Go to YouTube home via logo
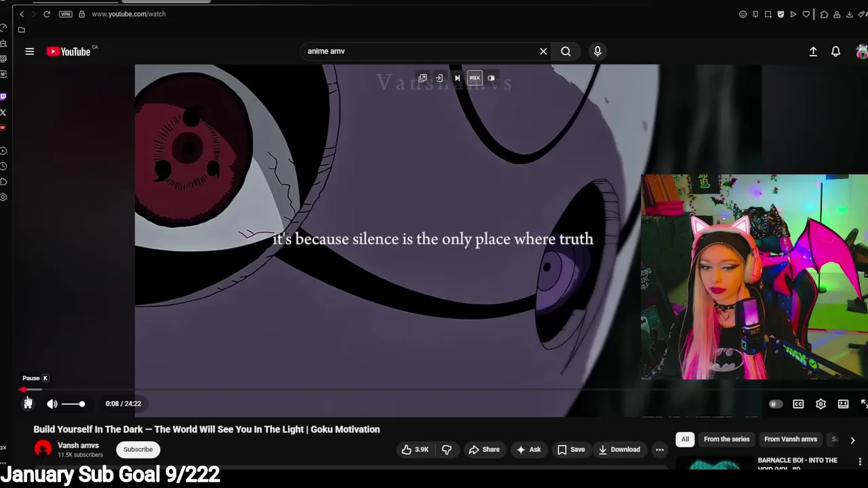 [x=68, y=52]
